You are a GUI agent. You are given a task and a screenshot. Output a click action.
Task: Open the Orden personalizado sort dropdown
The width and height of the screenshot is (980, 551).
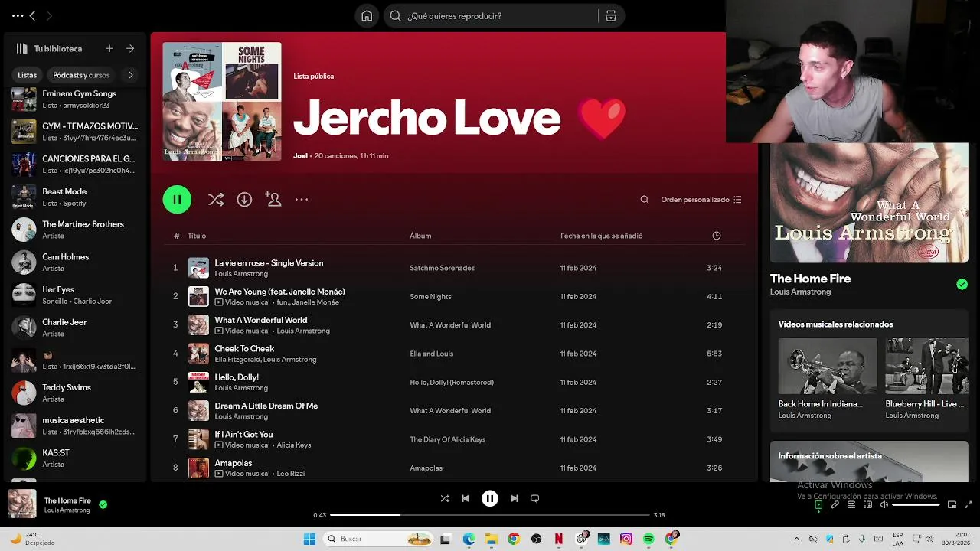point(701,200)
